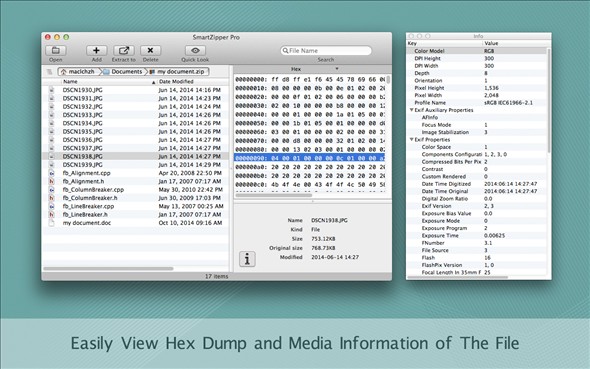Select Date Time Original row in Info
The width and height of the screenshot is (590, 369).
click(x=477, y=191)
